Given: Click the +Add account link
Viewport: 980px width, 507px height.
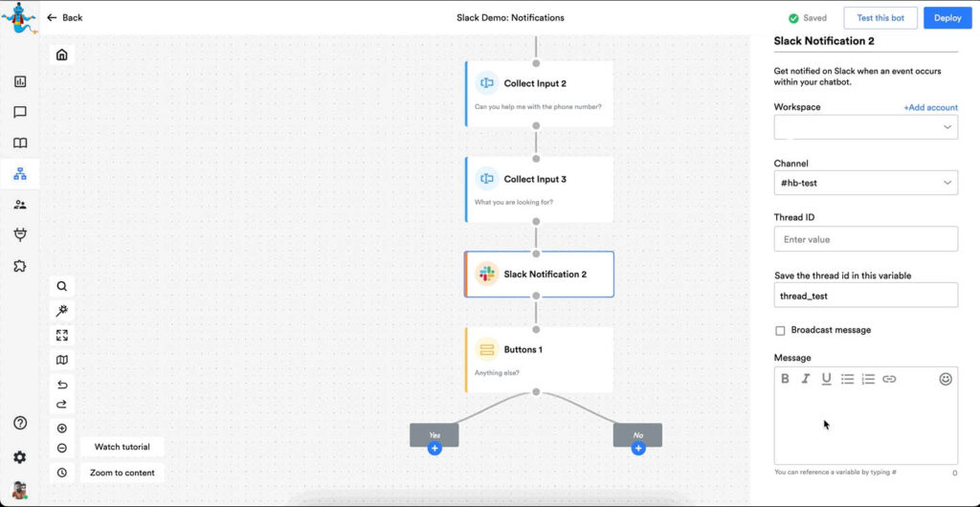Looking at the screenshot, I should tap(930, 108).
